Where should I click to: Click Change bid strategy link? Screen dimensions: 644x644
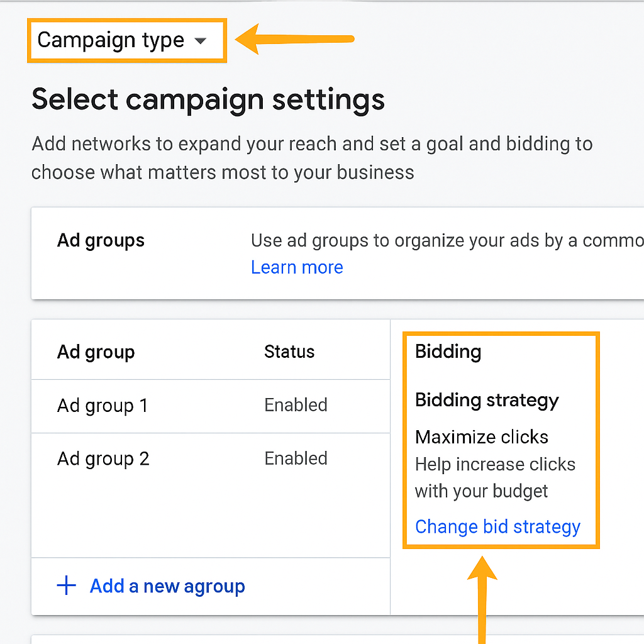pos(497,526)
